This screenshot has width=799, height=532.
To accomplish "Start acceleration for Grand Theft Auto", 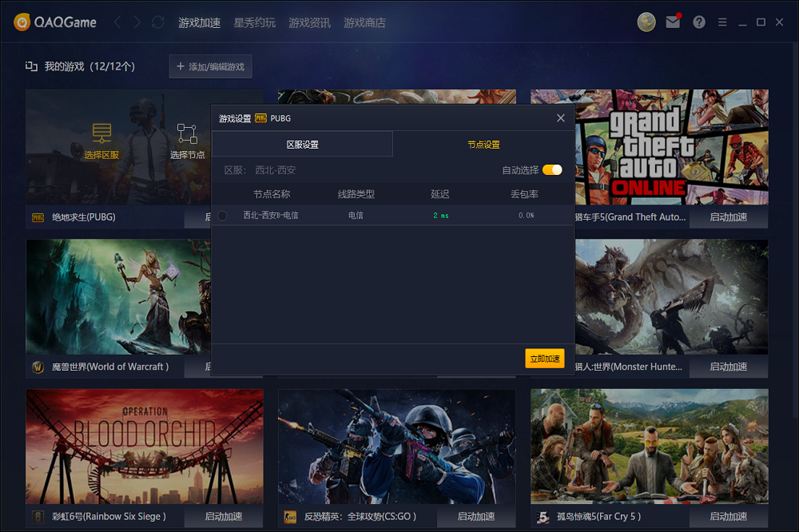I will pos(729,217).
